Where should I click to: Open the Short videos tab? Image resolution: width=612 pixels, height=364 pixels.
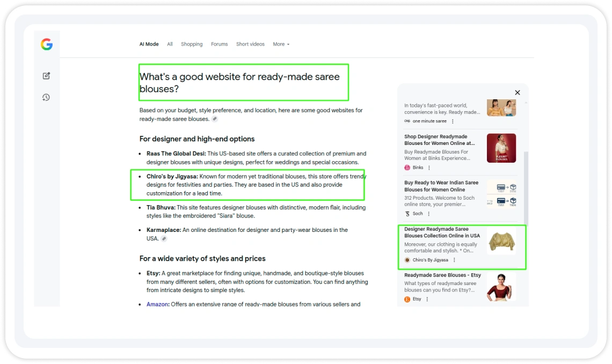click(x=250, y=44)
